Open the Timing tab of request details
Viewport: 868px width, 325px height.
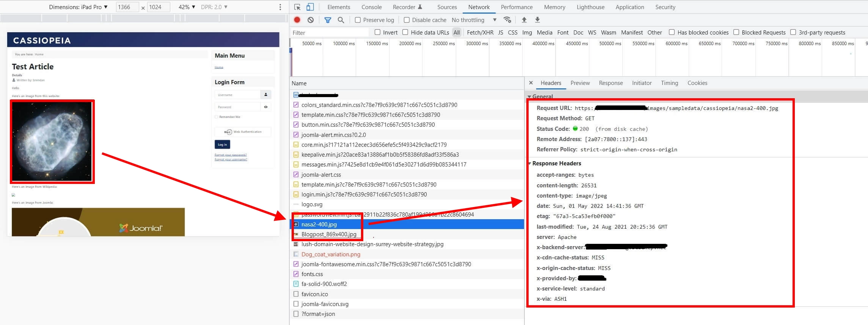(669, 83)
